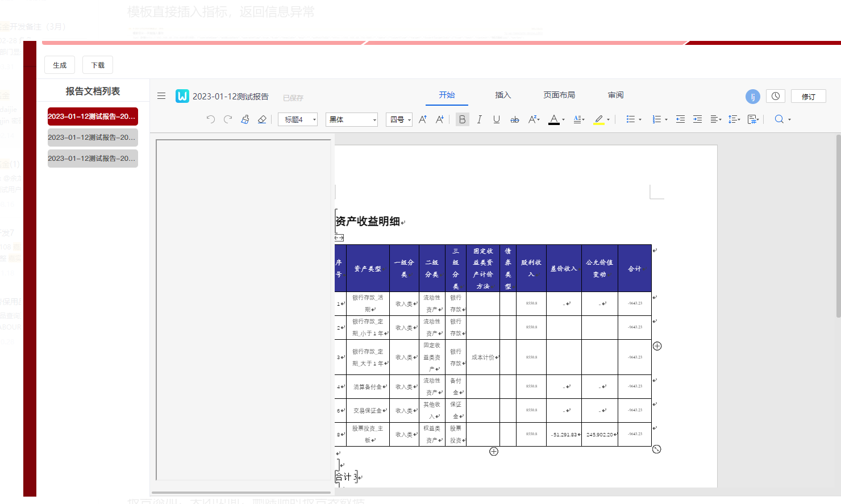This screenshot has height=504, width=841.
Task: Clear formatting with the eraser icon
Action: coord(262,119)
